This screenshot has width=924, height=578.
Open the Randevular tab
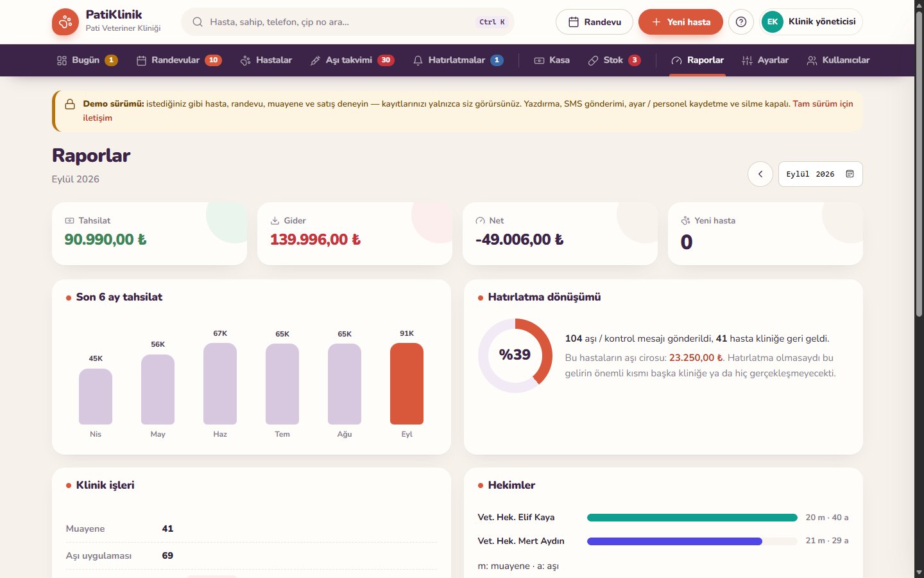(179, 60)
